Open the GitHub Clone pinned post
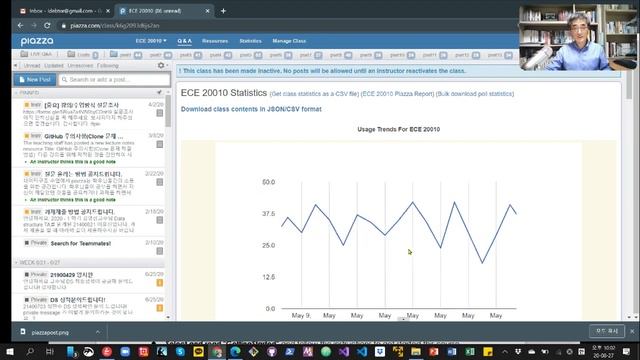Viewport: 640px width, 360px height. coord(89,149)
